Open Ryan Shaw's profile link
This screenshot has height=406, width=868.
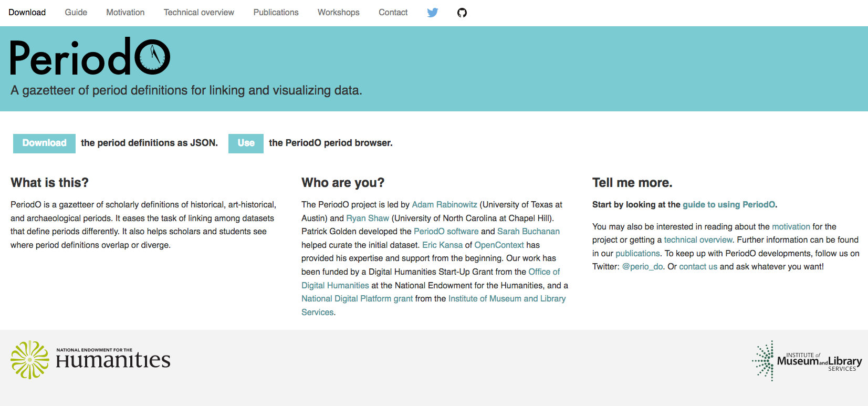pyautogui.click(x=368, y=218)
